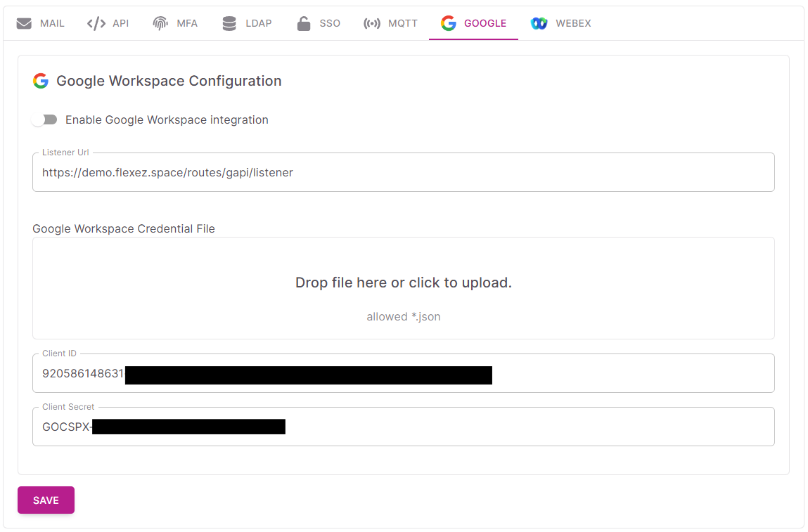Open the WEBEX tab
This screenshot has width=808, height=532.
point(561,24)
